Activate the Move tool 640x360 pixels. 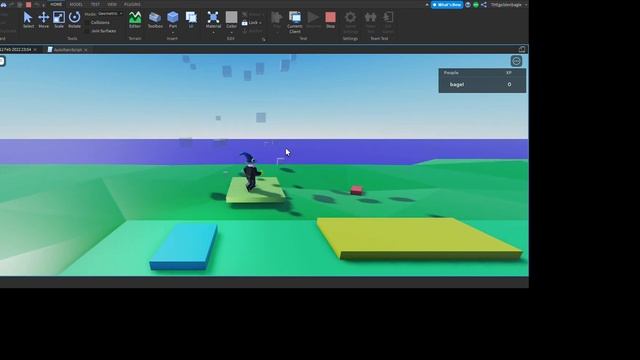pos(44,20)
